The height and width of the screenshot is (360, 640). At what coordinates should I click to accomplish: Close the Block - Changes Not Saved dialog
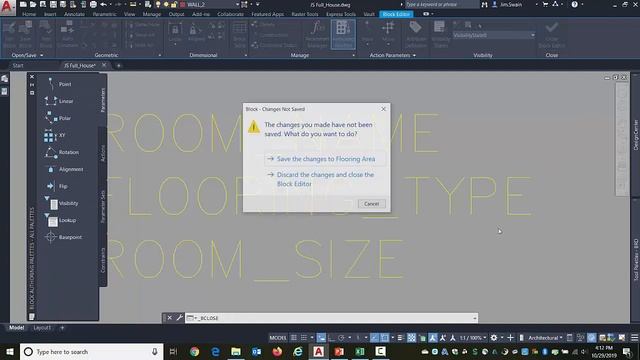pos(383,109)
